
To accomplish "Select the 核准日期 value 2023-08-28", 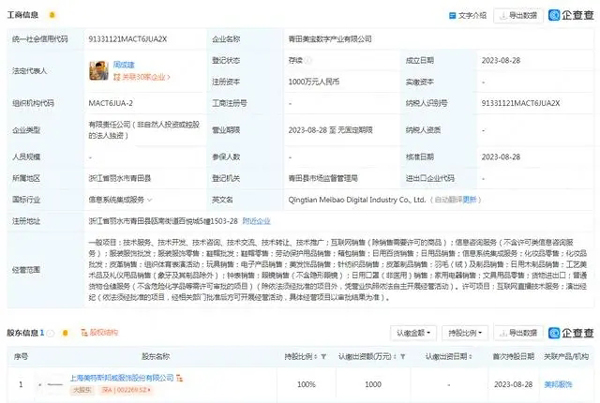I will pos(501,157).
